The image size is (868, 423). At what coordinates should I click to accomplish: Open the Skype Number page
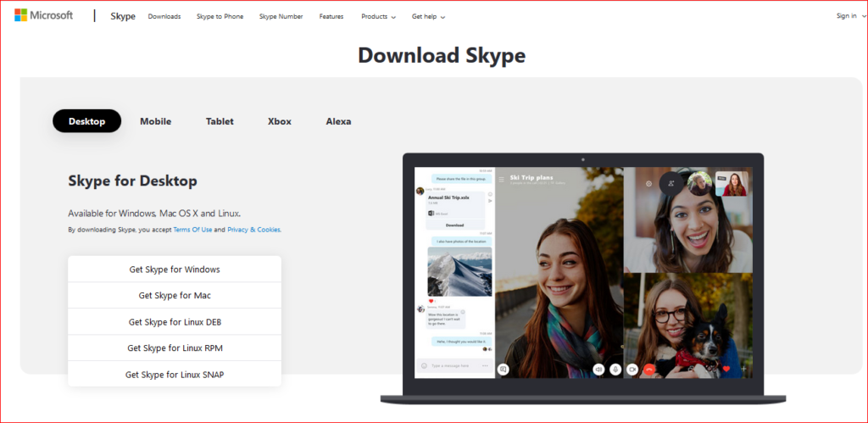pyautogui.click(x=281, y=17)
